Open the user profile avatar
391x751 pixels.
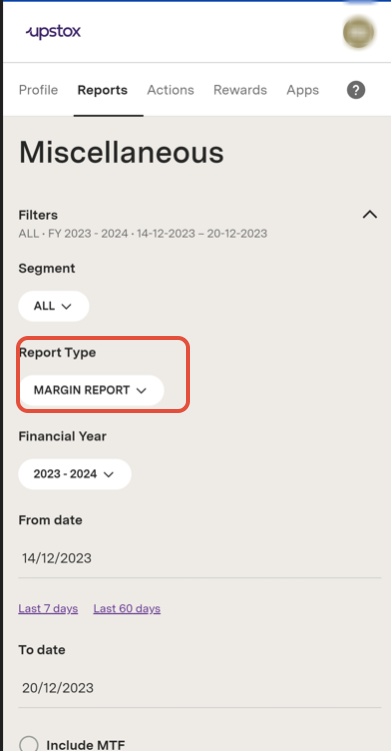[x=358, y=32]
